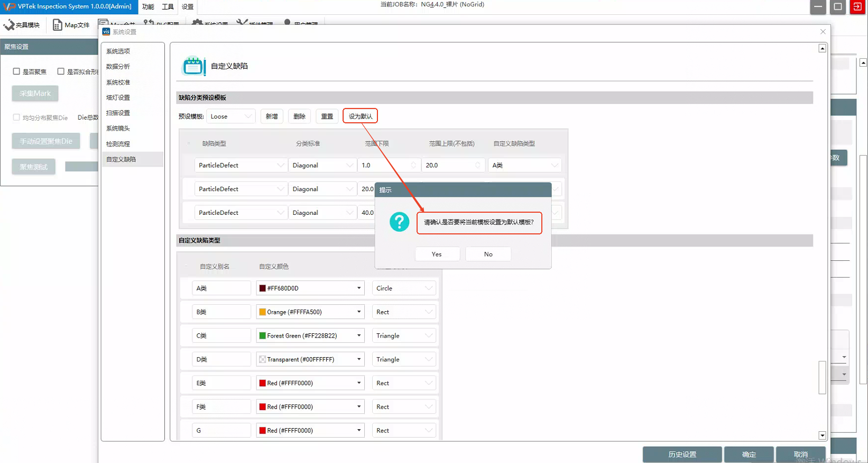Click the vis icon of 系统设置 window
Viewport: 868px width, 463px height.
pos(106,32)
